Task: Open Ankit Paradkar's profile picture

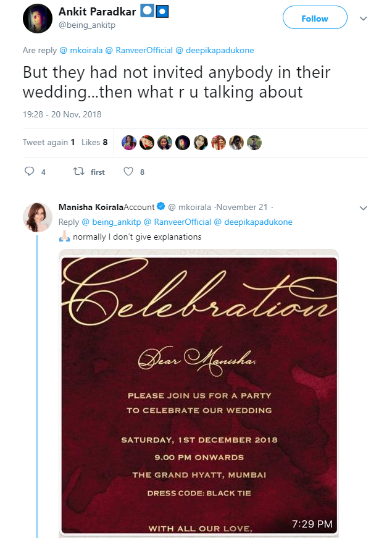Action: tap(37, 19)
